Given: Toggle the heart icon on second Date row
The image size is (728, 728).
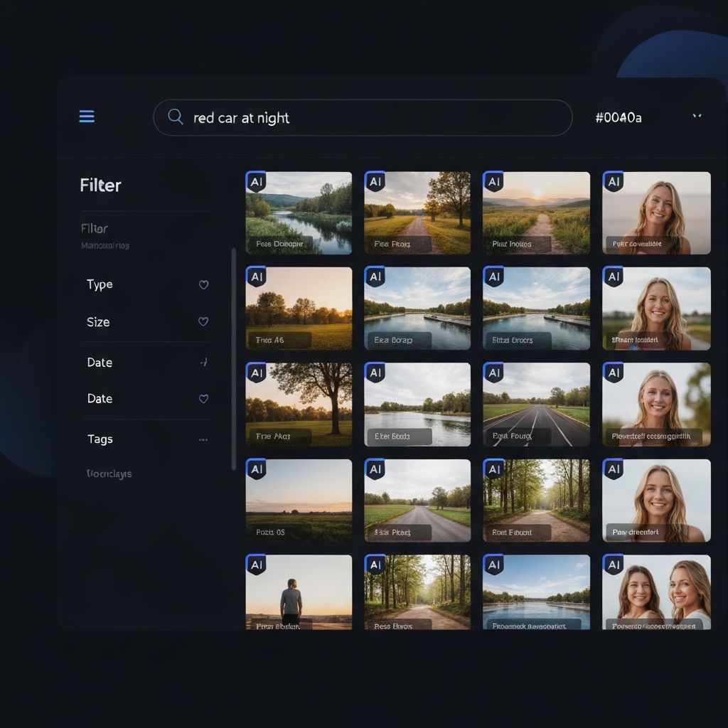Looking at the screenshot, I should (x=203, y=398).
